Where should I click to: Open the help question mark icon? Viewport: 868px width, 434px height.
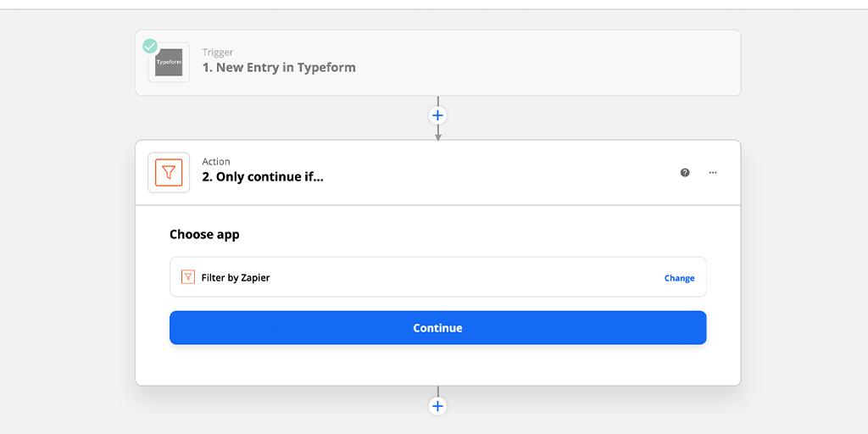(x=685, y=172)
